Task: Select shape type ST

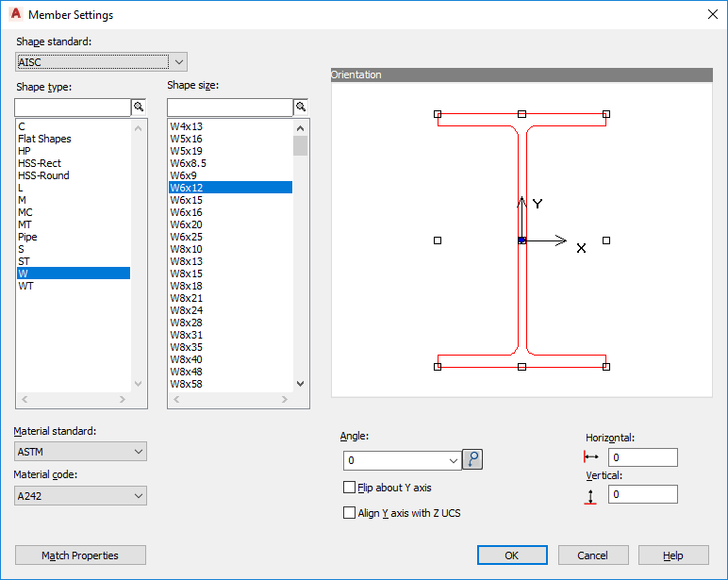Action: click(74, 261)
